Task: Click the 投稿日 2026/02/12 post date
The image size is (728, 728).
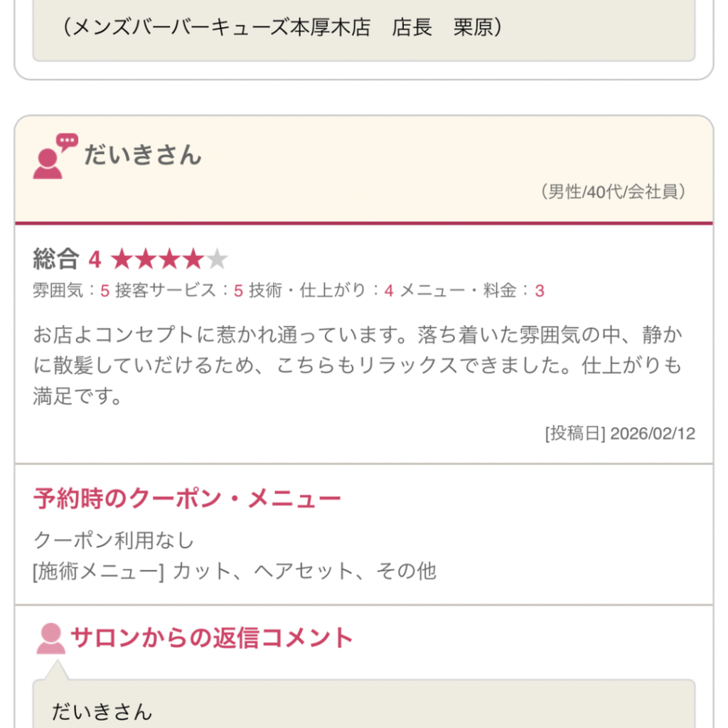Action: click(620, 434)
